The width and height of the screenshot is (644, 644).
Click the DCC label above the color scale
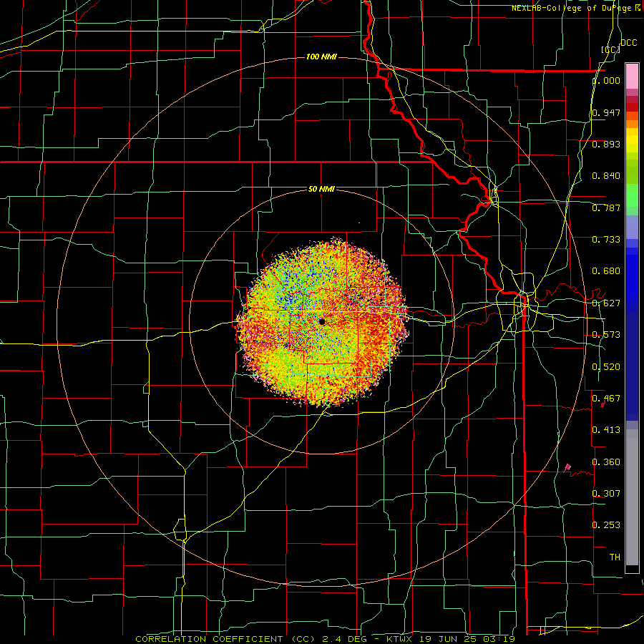point(628,43)
